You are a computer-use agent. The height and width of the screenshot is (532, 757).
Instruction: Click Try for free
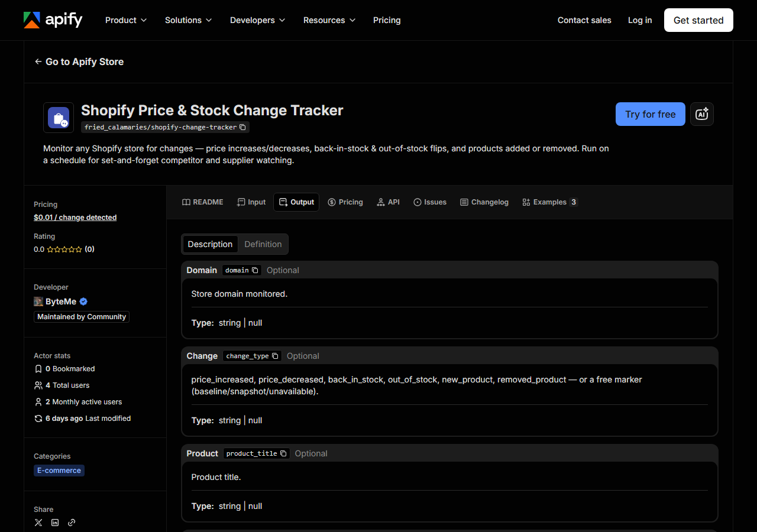coord(651,114)
